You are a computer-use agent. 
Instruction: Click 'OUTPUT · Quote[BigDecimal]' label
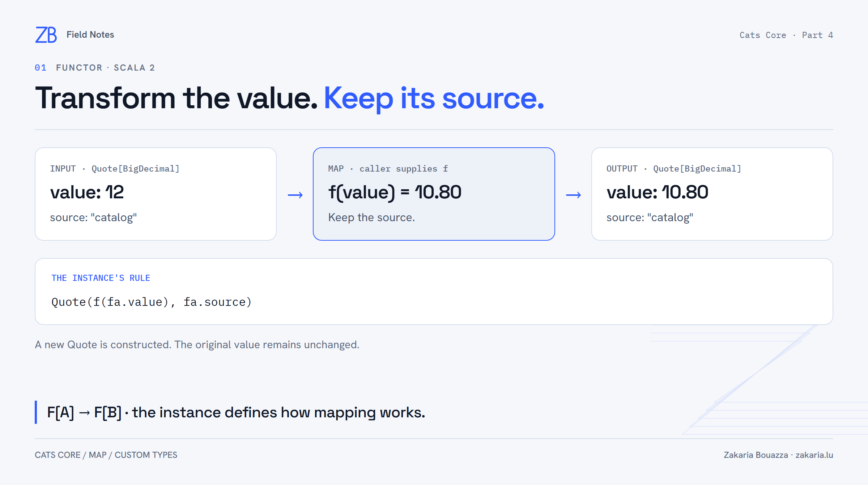674,169
